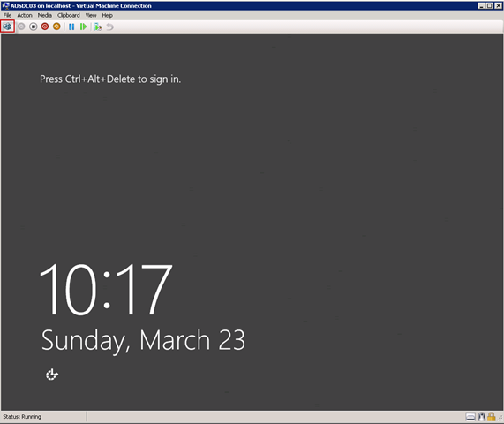Open the Action menu

click(25, 15)
